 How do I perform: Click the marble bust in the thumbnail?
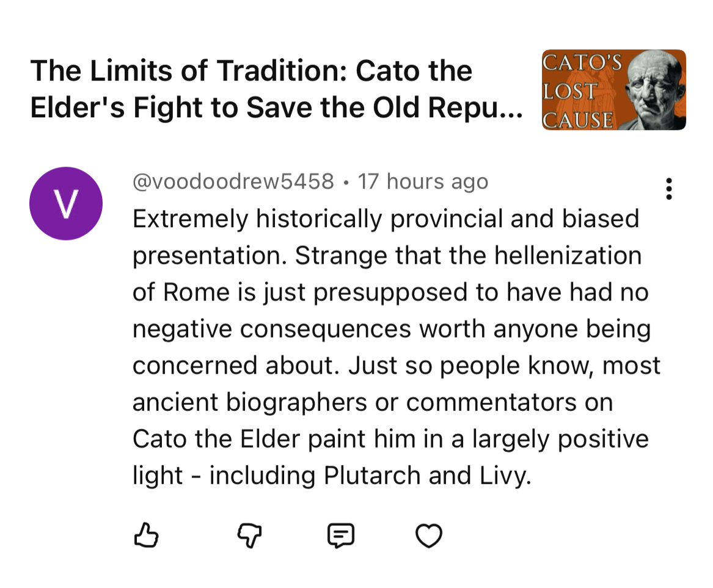[654, 89]
